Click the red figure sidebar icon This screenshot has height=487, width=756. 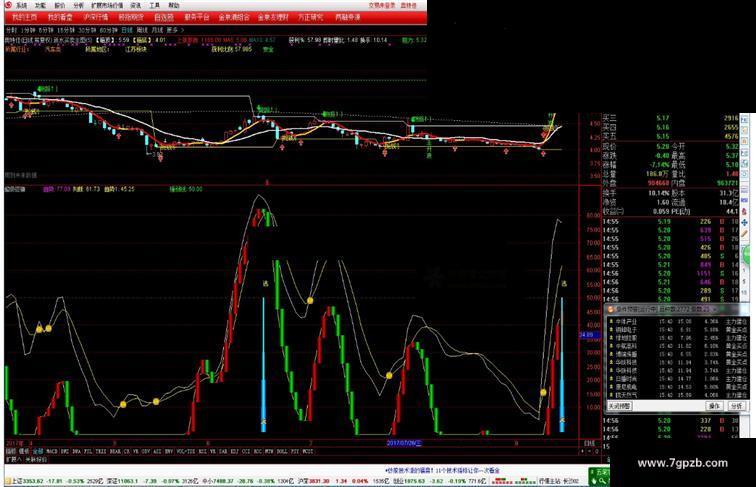pos(745,211)
